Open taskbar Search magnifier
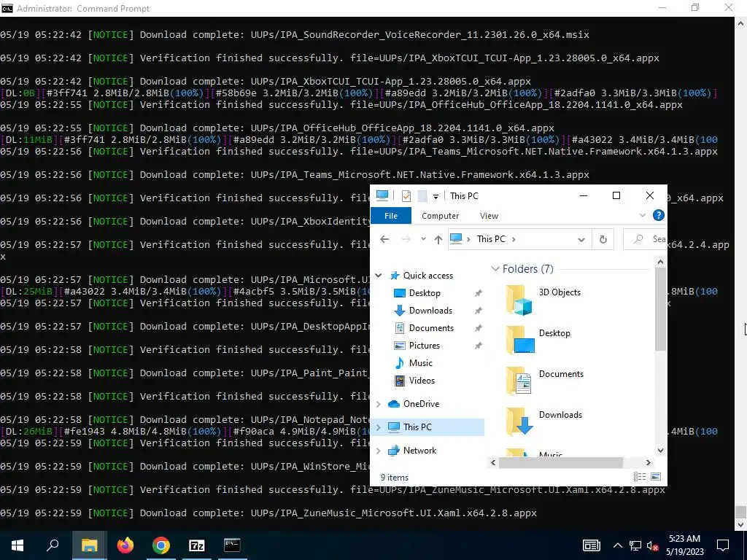 (x=53, y=545)
